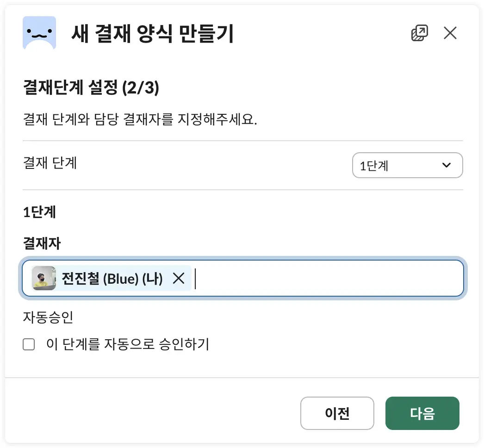Click 전진철's profile photo thumbnail
Image resolution: width=484 pixels, height=448 pixels.
pyautogui.click(x=44, y=278)
